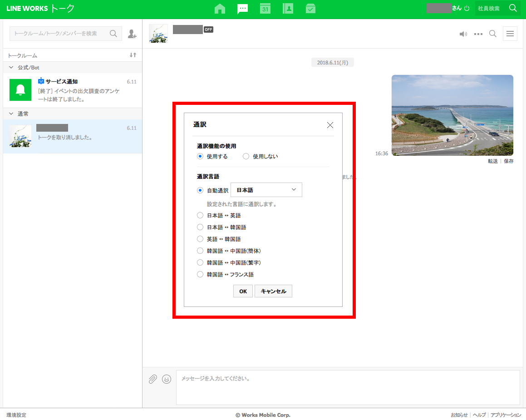The image size is (526, 420).
Task: Select the 使用しない radio button
Action: (246, 157)
